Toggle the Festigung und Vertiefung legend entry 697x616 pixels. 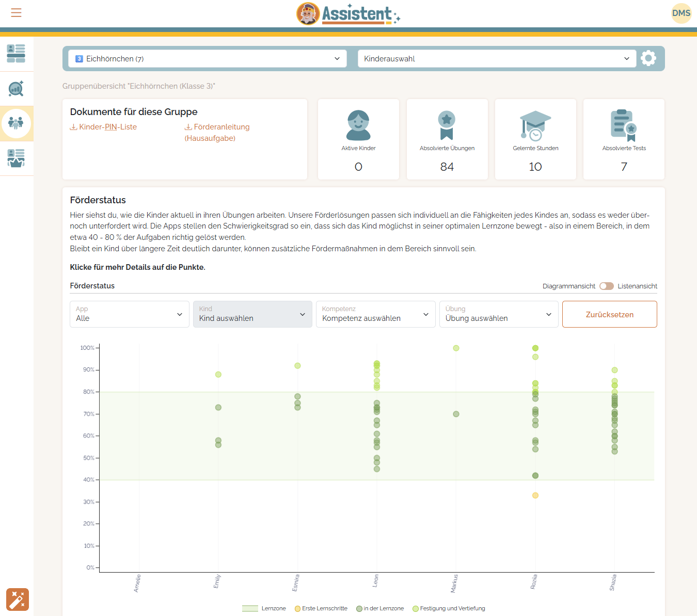click(449, 609)
